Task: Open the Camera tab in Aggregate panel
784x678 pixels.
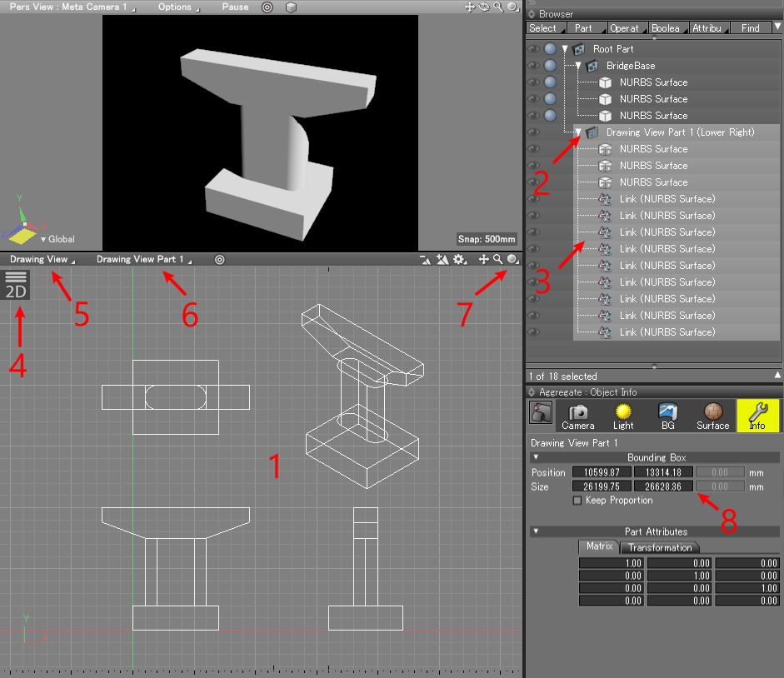Action: (x=577, y=416)
